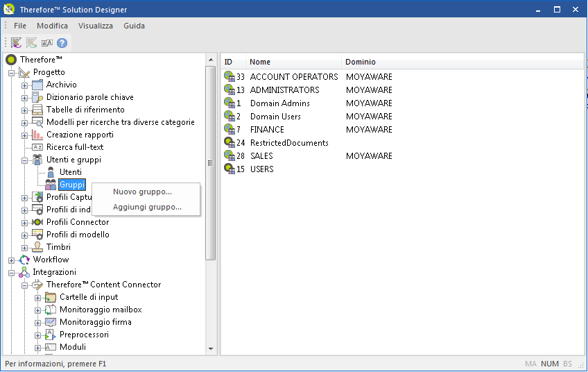Expand Dizionario parole chiave node
The width and height of the screenshot is (588, 372).
[25, 98]
